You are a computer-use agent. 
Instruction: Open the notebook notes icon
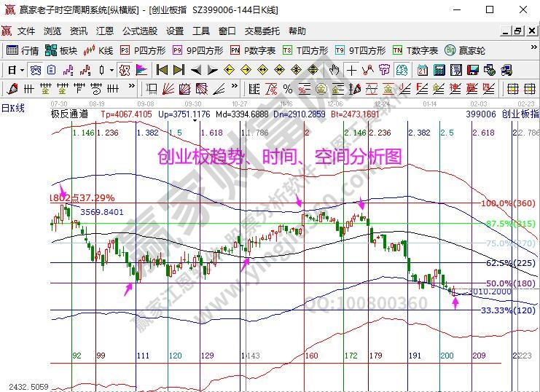[456, 70]
